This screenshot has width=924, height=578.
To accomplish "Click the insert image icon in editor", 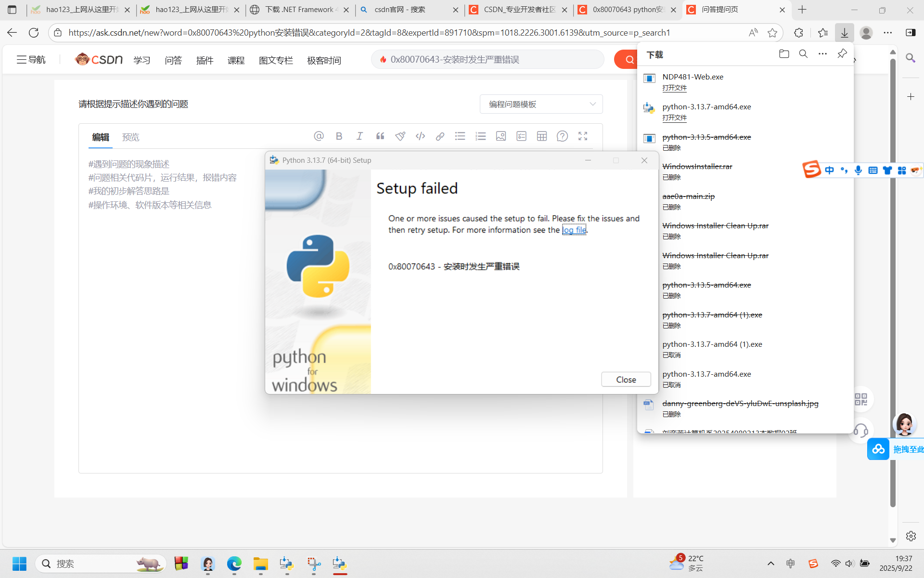I will (x=501, y=136).
